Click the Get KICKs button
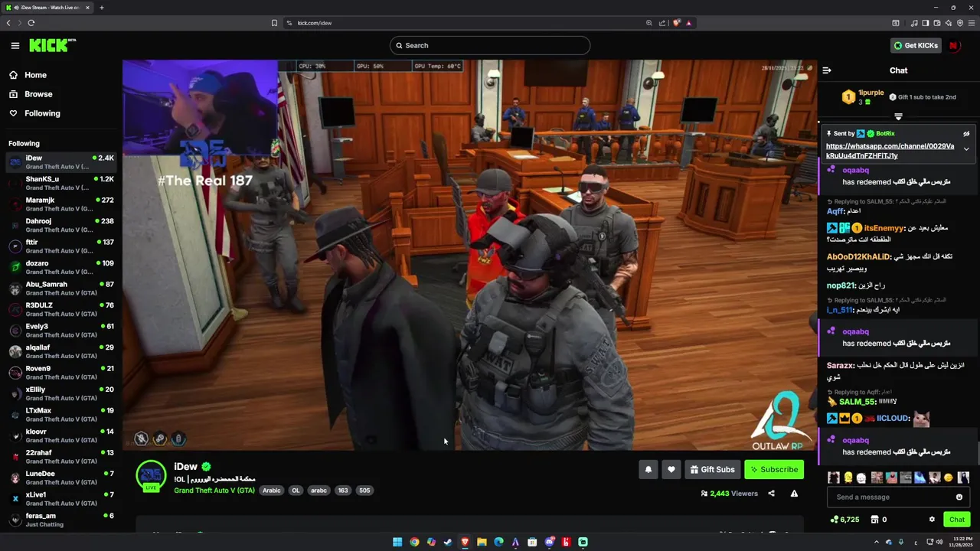 [x=915, y=45]
